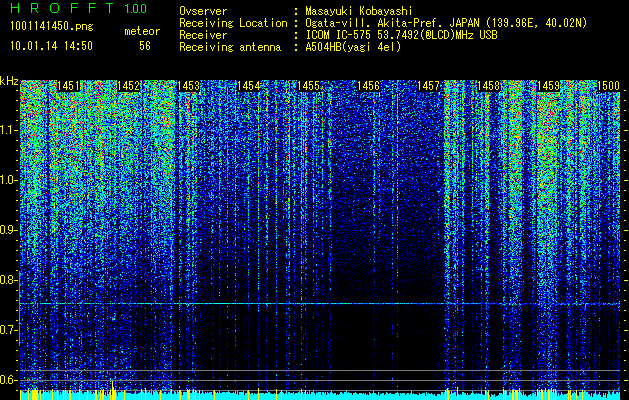The width and height of the screenshot is (629, 400).
Task: Click the A504HB(yagi 4el) antenna text
Action: coord(353,47)
